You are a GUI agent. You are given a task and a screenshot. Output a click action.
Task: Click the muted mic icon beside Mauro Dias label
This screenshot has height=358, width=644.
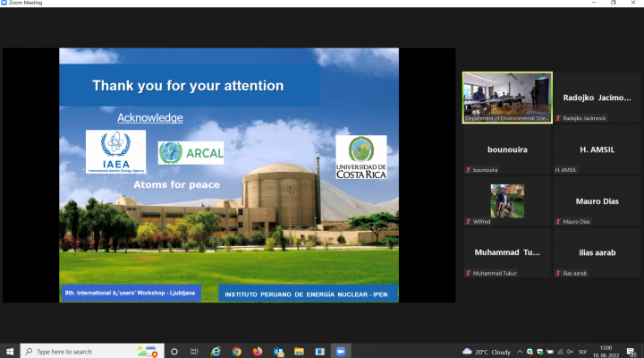558,222
